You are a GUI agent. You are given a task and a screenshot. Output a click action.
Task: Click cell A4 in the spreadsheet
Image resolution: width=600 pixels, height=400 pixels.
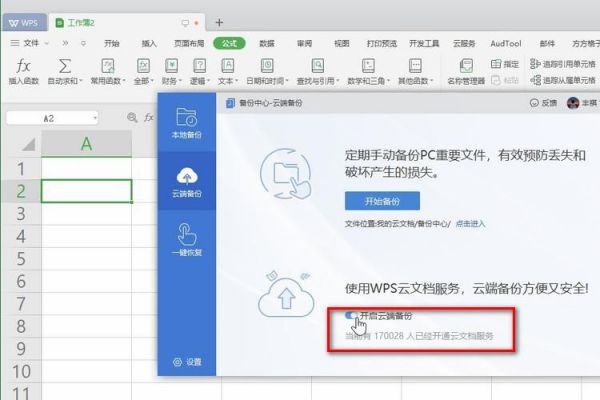(x=86, y=236)
